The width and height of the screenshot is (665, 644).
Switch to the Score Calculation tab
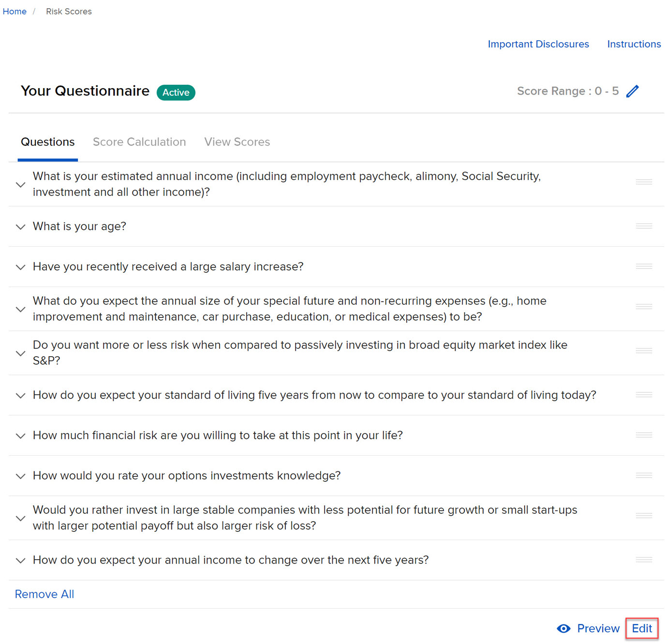click(x=139, y=142)
